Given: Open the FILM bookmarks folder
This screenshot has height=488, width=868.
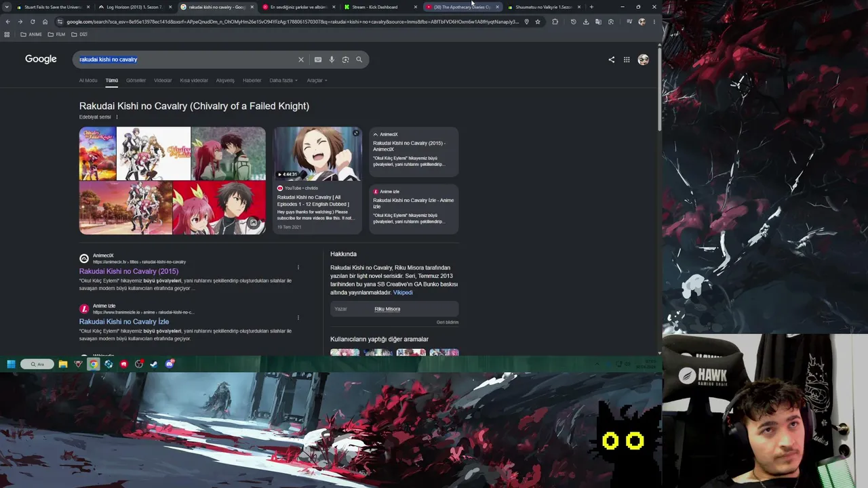Looking at the screenshot, I should (x=56, y=35).
